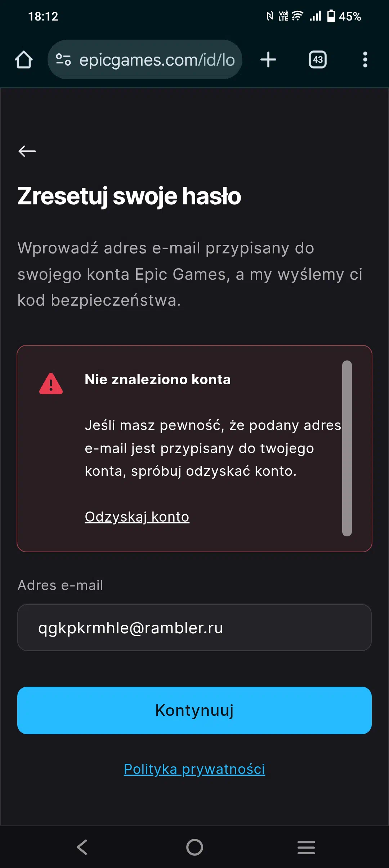This screenshot has height=868, width=389.
Task: Open site settings icon in address bar
Action: click(x=63, y=59)
